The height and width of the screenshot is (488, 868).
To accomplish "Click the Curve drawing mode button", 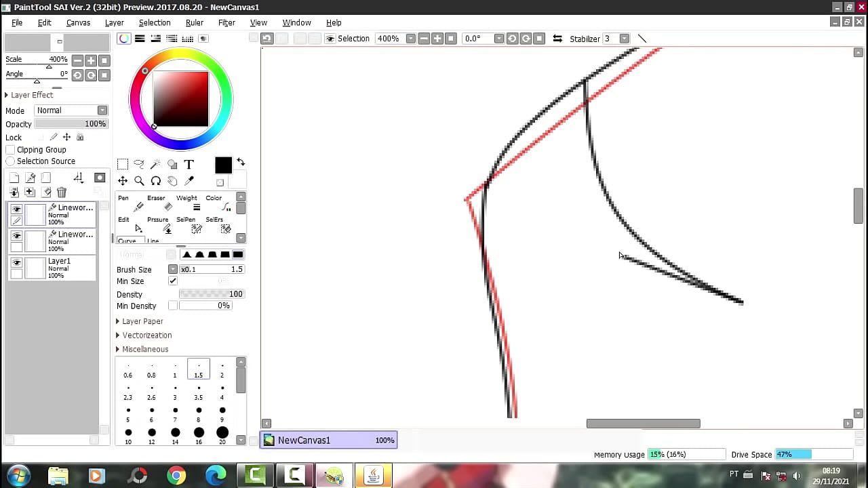I will coord(127,240).
